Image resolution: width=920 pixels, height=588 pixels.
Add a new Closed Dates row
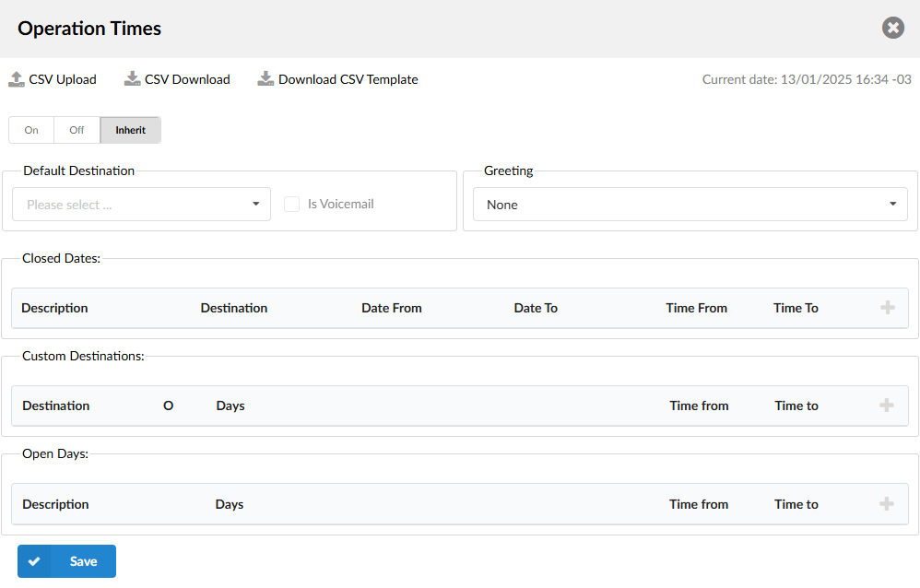(887, 308)
